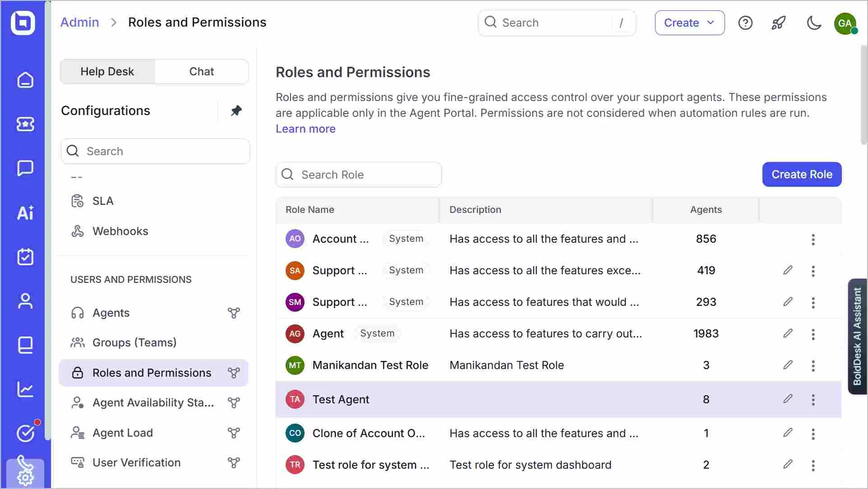
Task: Open the home icon in the left sidebar
Action: [x=25, y=80]
